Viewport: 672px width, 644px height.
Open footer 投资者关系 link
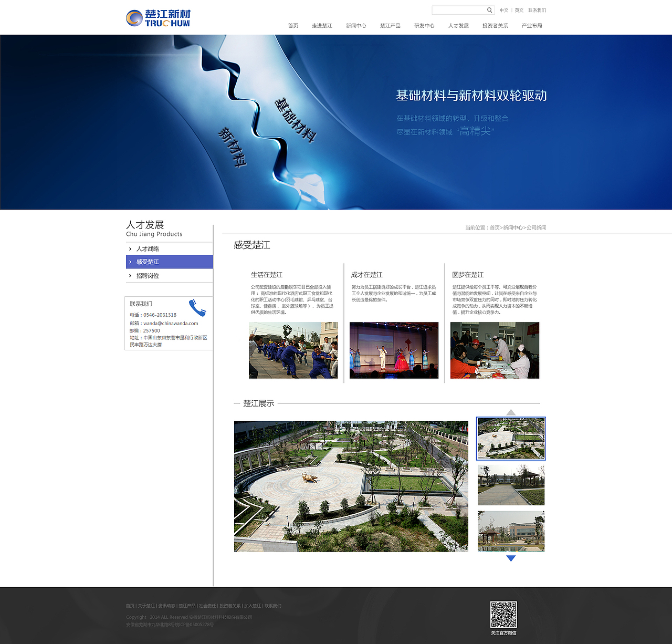coord(230,606)
